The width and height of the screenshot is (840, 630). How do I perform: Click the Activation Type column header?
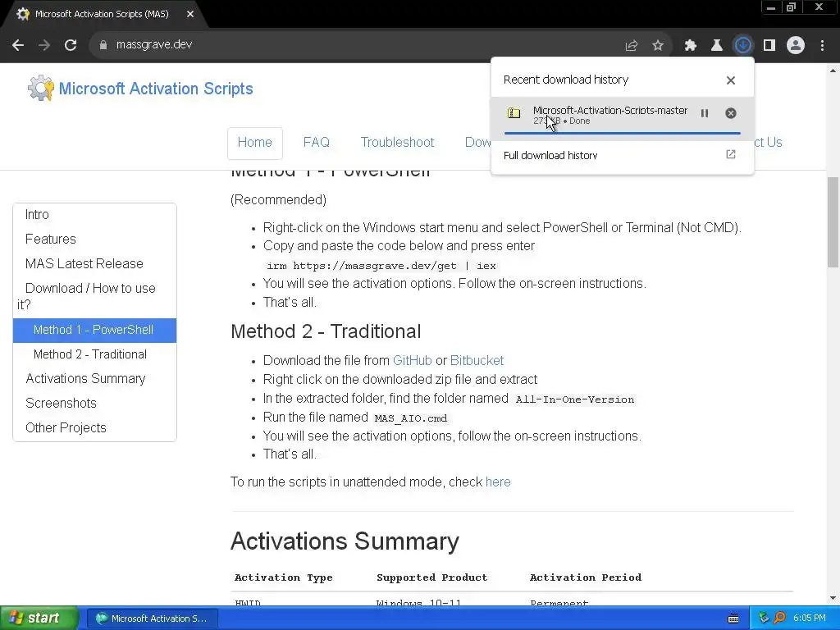point(283,577)
